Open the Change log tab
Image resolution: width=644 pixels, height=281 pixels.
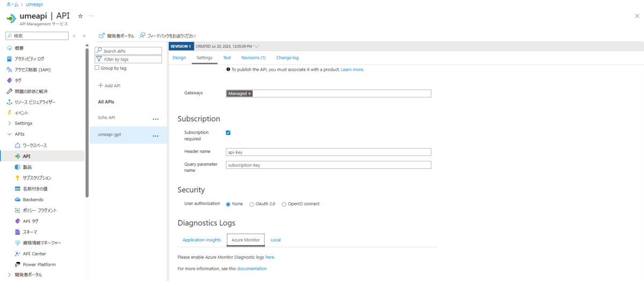tap(287, 57)
